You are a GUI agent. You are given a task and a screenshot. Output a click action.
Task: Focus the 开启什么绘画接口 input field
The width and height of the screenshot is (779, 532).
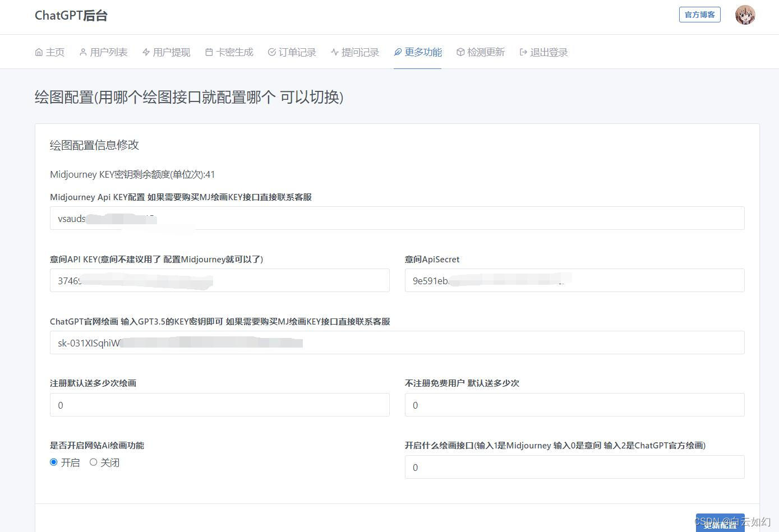[575, 467]
